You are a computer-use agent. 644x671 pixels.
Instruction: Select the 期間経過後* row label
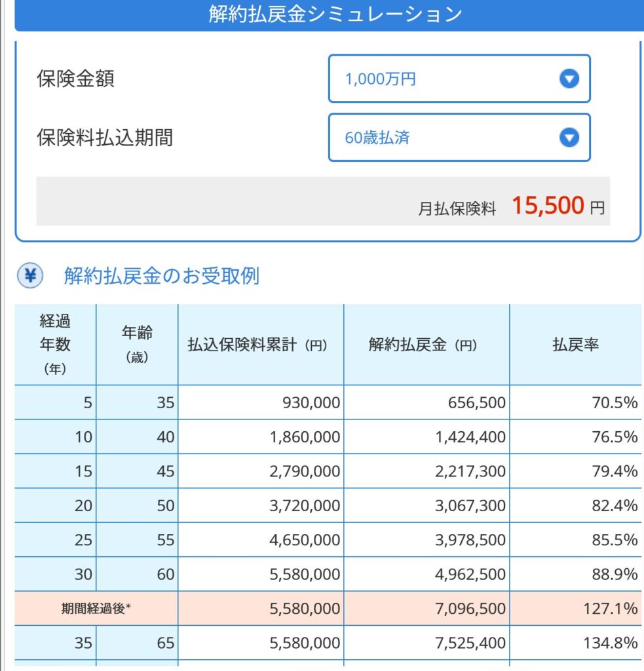pos(96,609)
